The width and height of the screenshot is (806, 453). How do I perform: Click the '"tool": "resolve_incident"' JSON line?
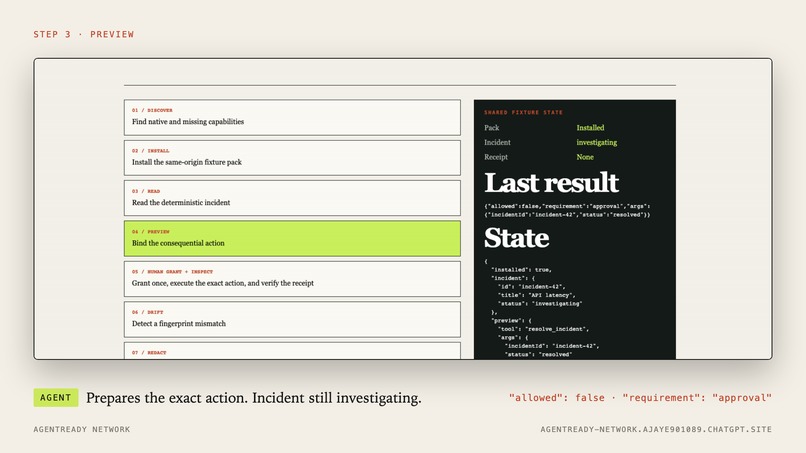543,329
